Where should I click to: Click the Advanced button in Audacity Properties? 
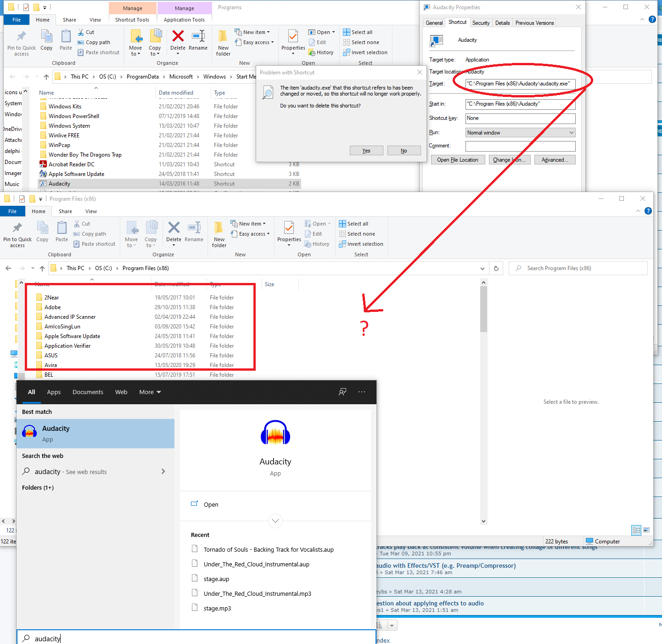point(555,160)
